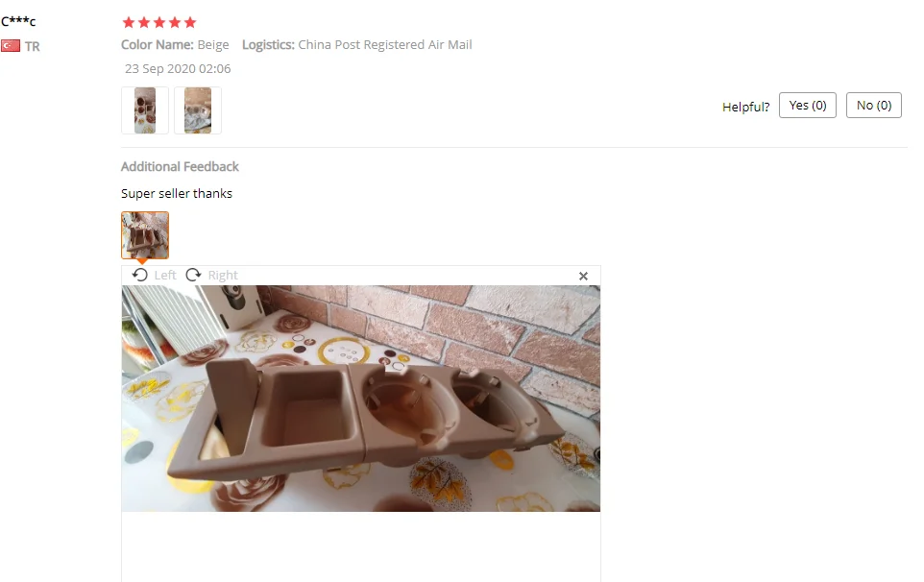Vote Yes (0) for helpful review
This screenshot has height=582, width=924.
(808, 106)
